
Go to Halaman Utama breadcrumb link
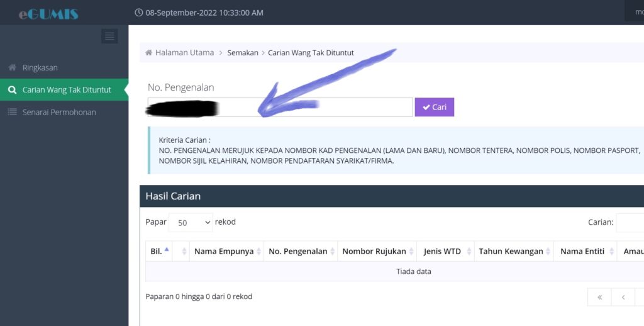[184, 53]
